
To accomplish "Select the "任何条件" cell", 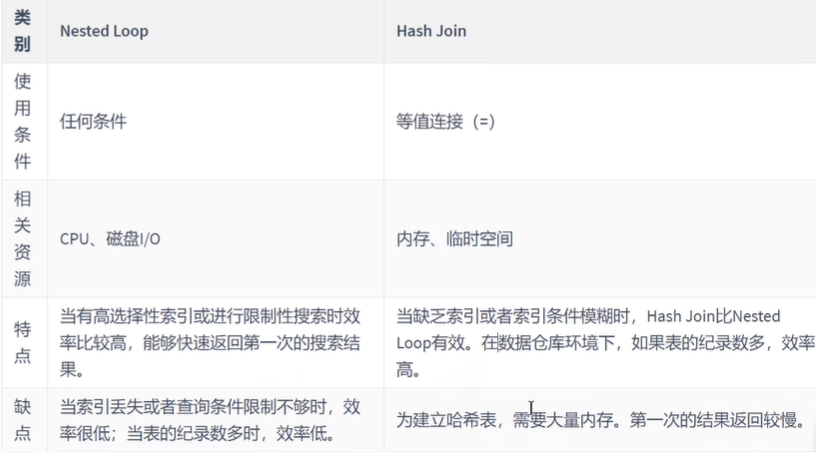I will pyautogui.click(x=93, y=121).
